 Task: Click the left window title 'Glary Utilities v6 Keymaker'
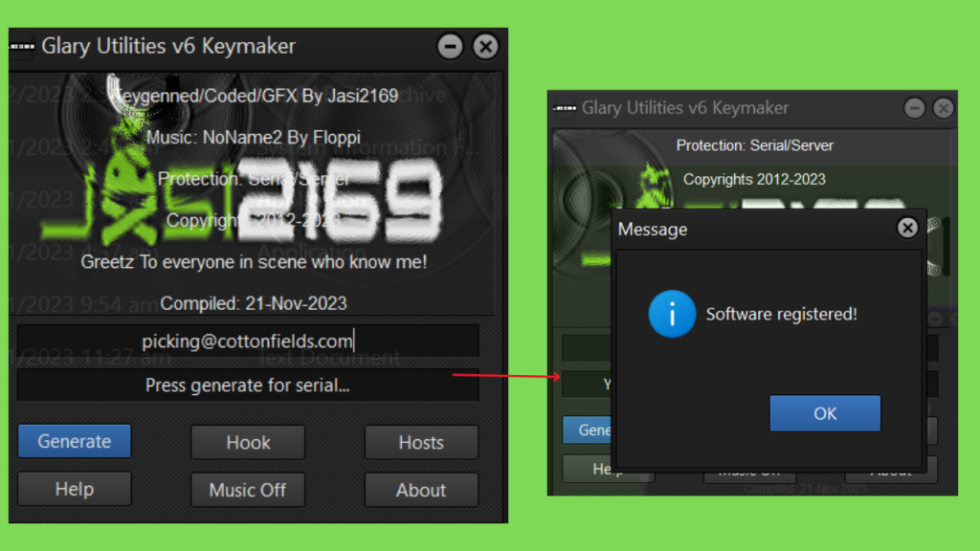click(168, 46)
